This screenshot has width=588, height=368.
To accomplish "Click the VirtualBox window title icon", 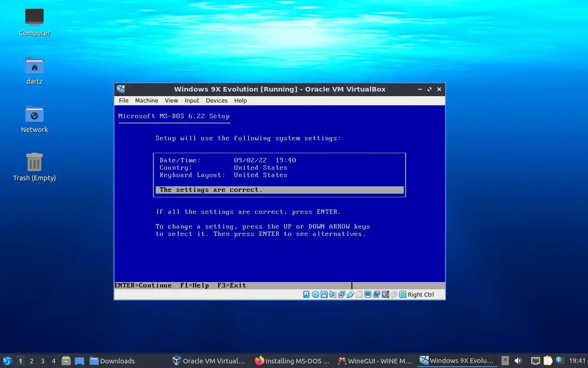I will 121,89.
